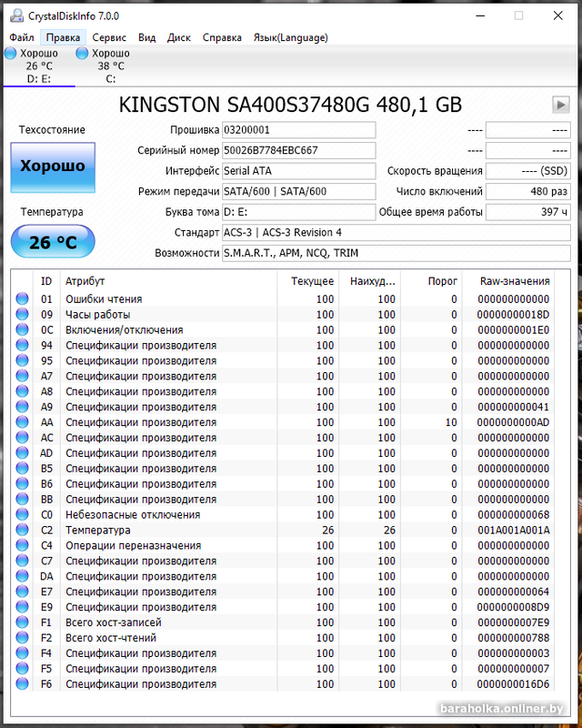Click status orb for attribute E9
Screen dimensions: 582x728
click(22, 606)
